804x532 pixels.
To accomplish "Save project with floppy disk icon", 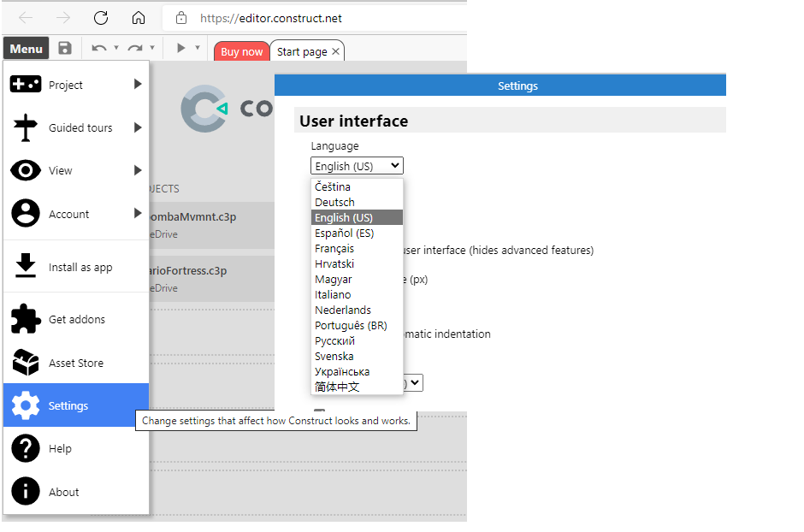I will 65,48.
